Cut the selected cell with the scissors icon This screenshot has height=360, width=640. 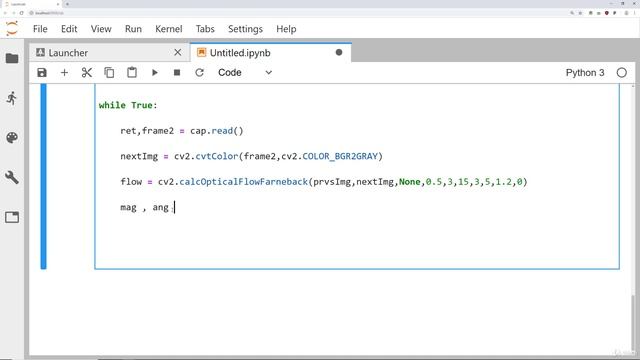(87, 73)
